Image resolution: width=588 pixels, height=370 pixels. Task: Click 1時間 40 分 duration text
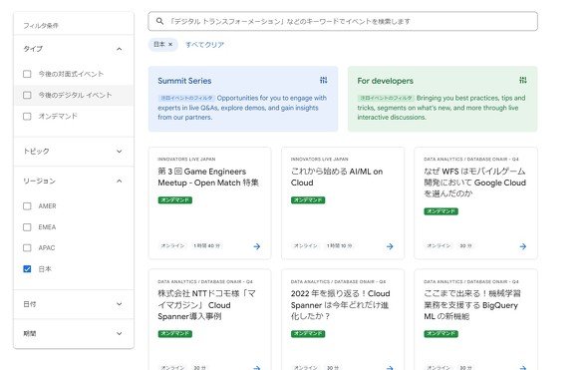pyautogui.click(x=207, y=245)
